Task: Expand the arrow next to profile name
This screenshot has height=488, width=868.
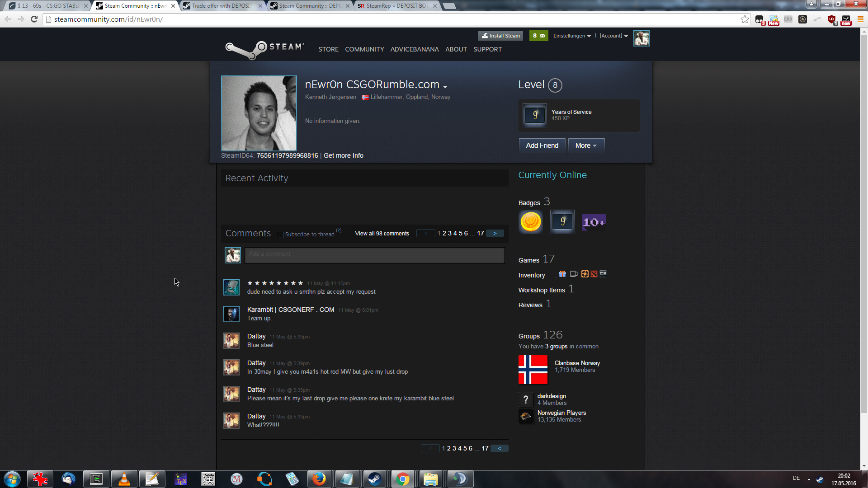Action: (445, 86)
